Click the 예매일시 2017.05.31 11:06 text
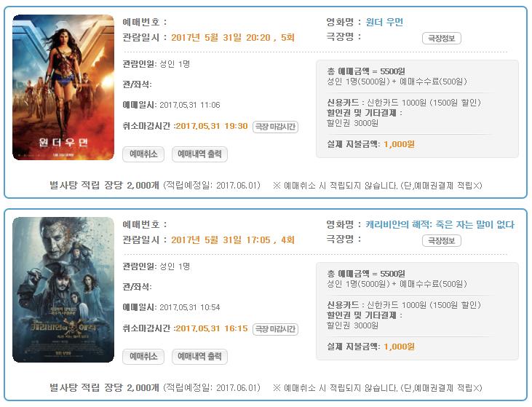 [x=171, y=105]
